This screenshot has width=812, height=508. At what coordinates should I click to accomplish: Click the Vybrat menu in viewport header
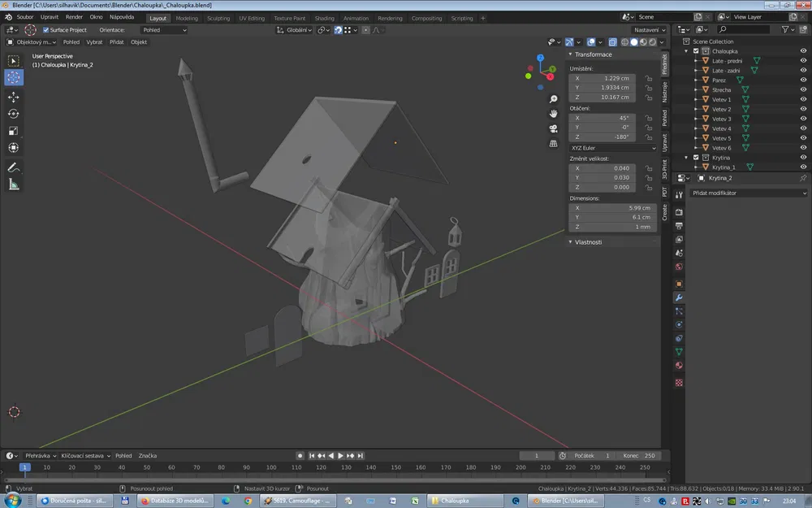click(x=95, y=41)
